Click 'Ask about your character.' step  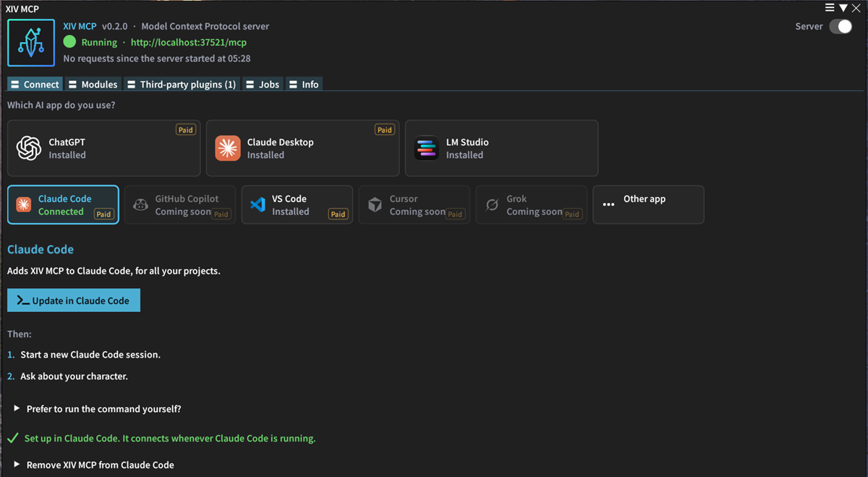click(75, 376)
